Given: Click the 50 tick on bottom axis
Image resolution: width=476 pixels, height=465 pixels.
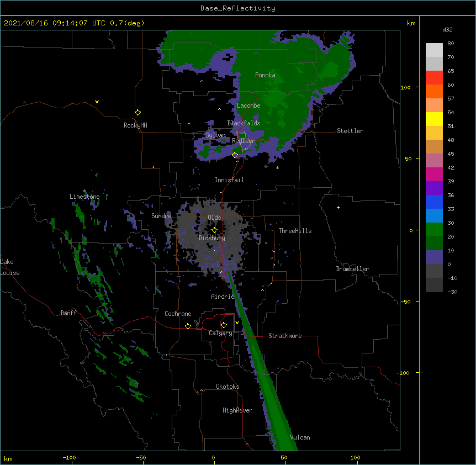Looking at the screenshot, I should pyautogui.click(x=284, y=457).
